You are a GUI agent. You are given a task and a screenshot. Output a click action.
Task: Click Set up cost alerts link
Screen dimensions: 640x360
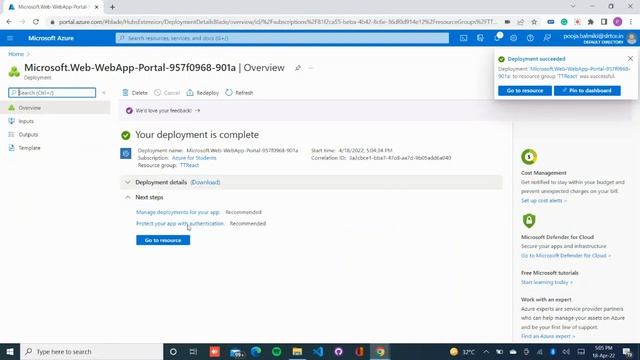[544, 200]
